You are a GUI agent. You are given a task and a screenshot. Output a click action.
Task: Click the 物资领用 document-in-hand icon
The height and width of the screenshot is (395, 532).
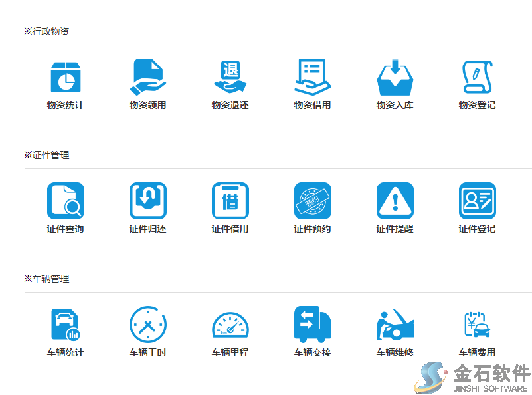click(147, 77)
